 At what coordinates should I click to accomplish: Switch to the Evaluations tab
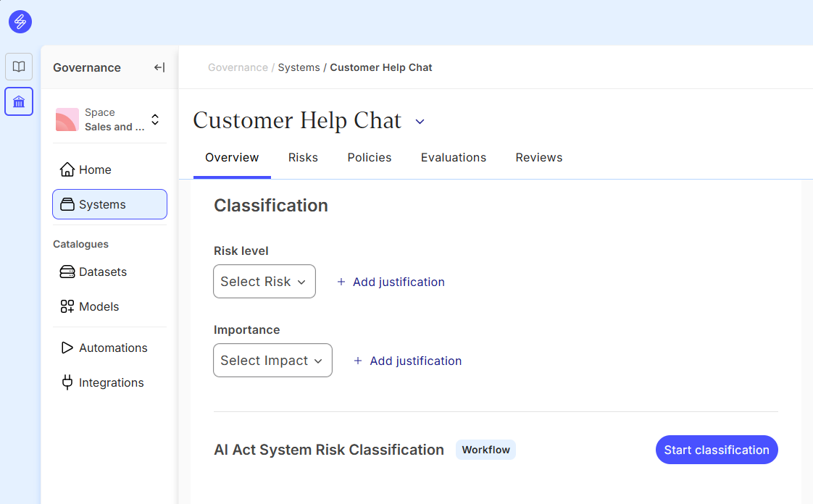click(x=454, y=157)
